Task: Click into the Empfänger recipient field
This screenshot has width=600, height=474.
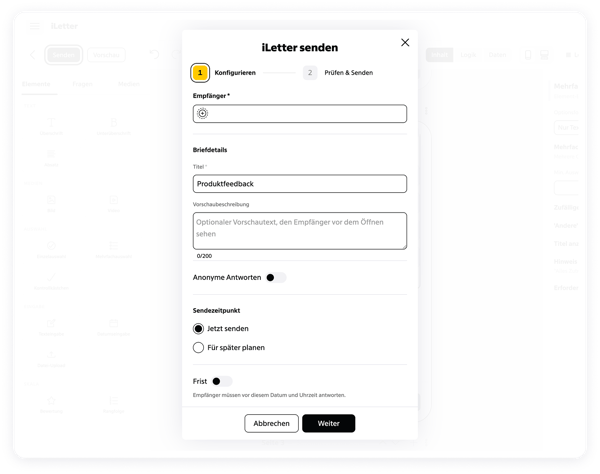Action: coord(300,114)
